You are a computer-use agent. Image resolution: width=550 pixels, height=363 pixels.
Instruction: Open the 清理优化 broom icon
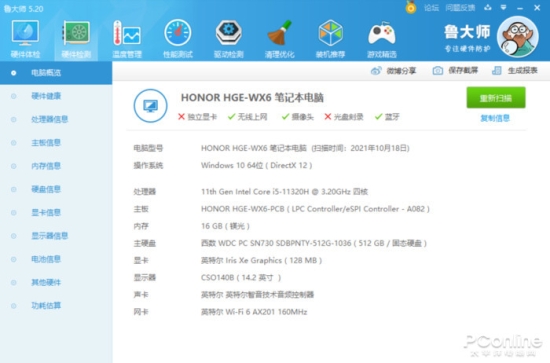(280, 33)
